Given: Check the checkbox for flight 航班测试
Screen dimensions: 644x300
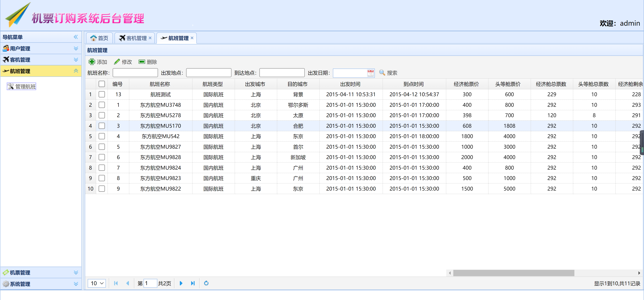Looking at the screenshot, I should coord(102,94).
